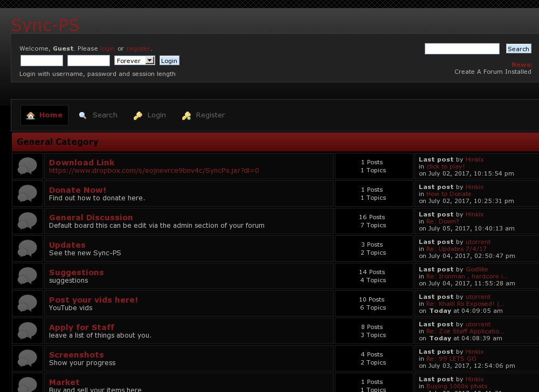Open the Donate Now! board link
Screen dimensions: 539x392
tap(78, 190)
